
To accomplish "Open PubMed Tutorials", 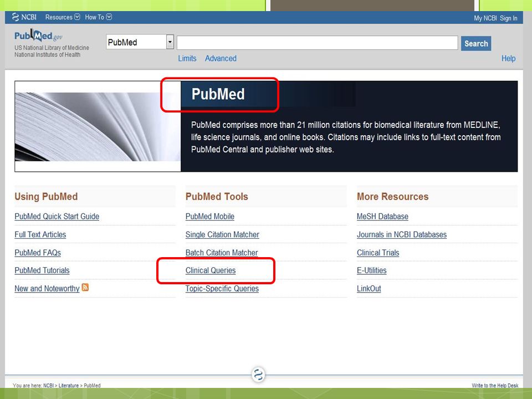I will (x=42, y=270).
